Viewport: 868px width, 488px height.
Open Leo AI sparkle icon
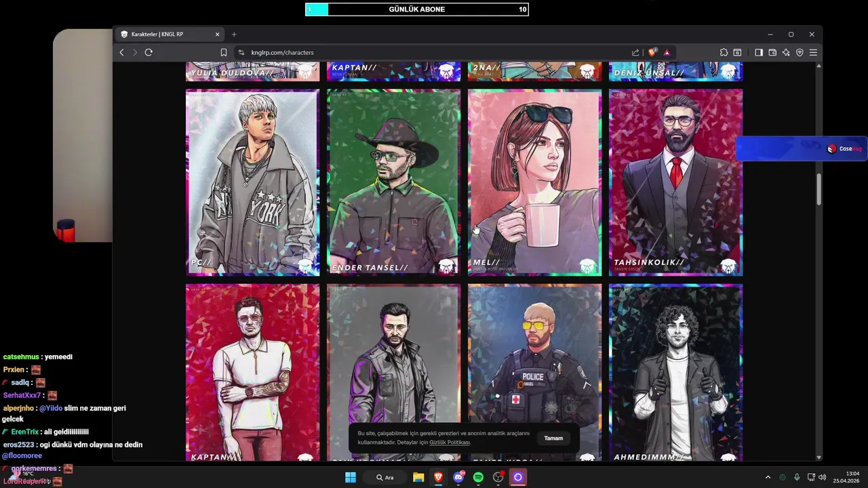(x=786, y=52)
